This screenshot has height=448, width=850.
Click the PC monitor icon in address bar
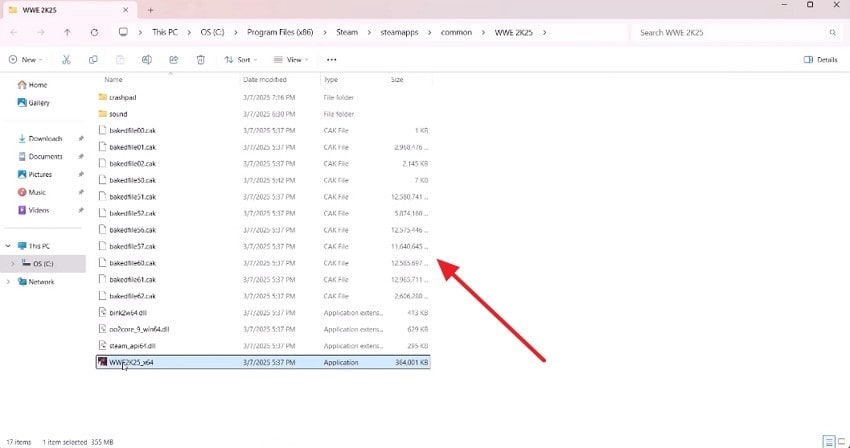pos(124,32)
